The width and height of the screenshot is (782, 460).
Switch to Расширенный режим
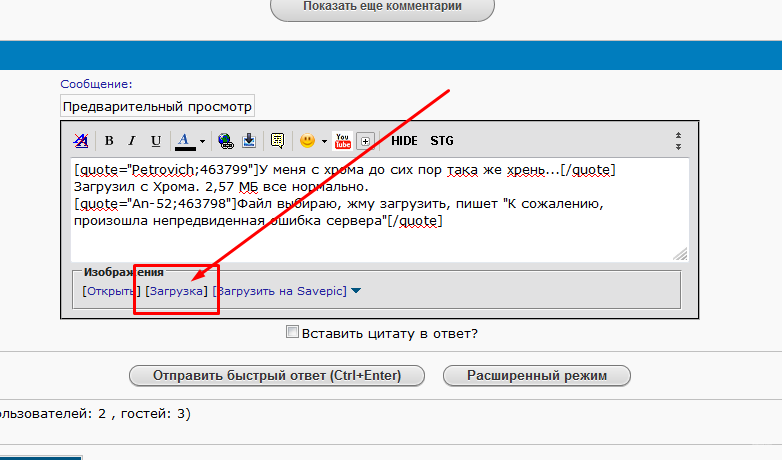click(x=537, y=376)
